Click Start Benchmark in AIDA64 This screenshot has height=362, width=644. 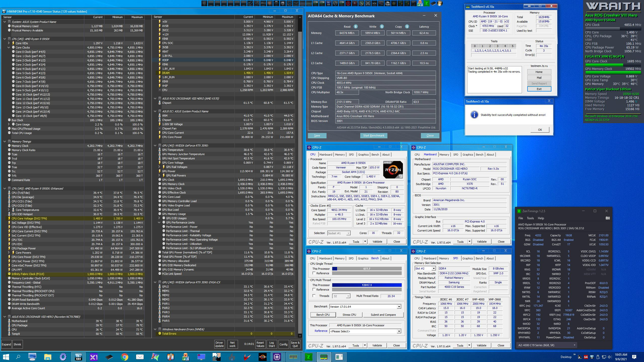click(374, 135)
